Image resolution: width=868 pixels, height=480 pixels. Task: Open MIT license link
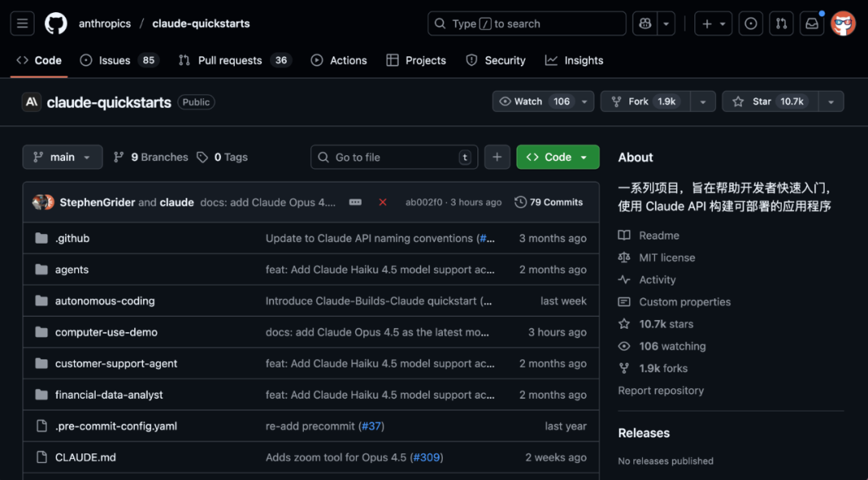click(657, 257)
